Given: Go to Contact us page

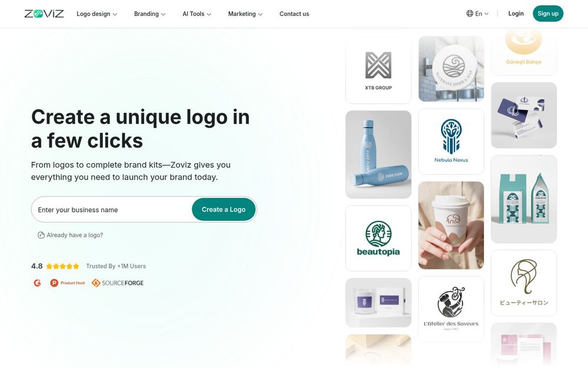Looking at the screenshot, I should (x=295, y=14).
